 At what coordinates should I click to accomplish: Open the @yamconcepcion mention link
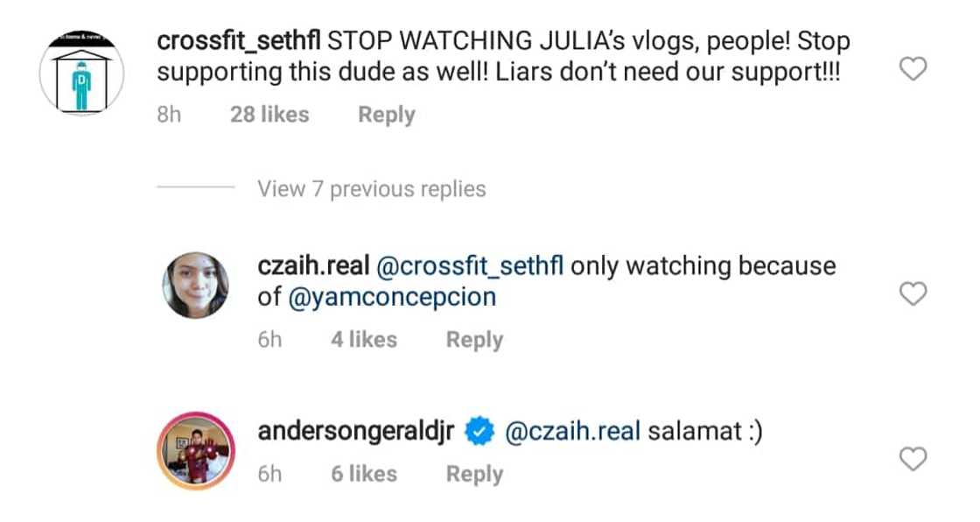click(x=393, y=296)
